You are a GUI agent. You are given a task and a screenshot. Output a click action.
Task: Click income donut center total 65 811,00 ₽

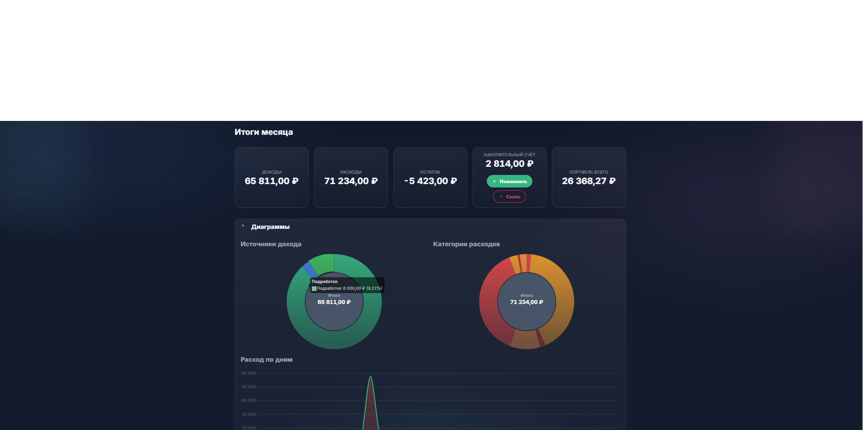click(334, 302)
